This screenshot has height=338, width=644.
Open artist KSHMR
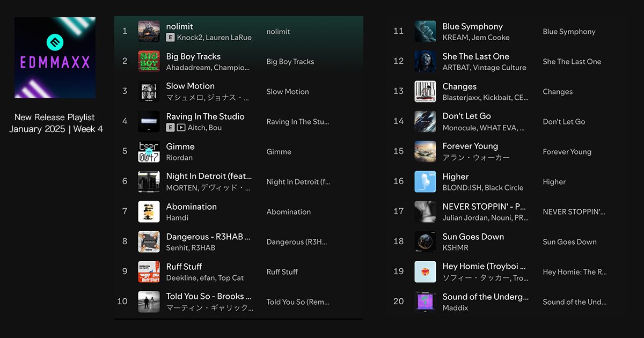[x=456, y=248]
